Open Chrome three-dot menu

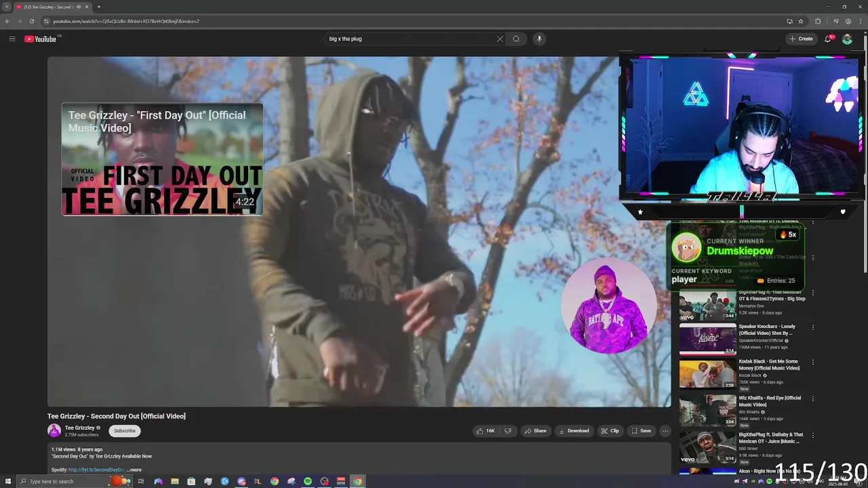click(860, 21)
